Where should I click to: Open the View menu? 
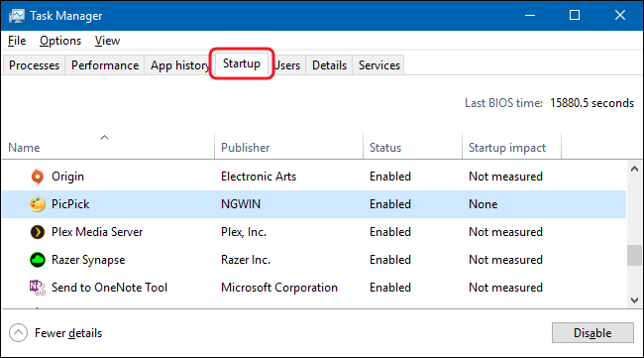pos(107,41)
